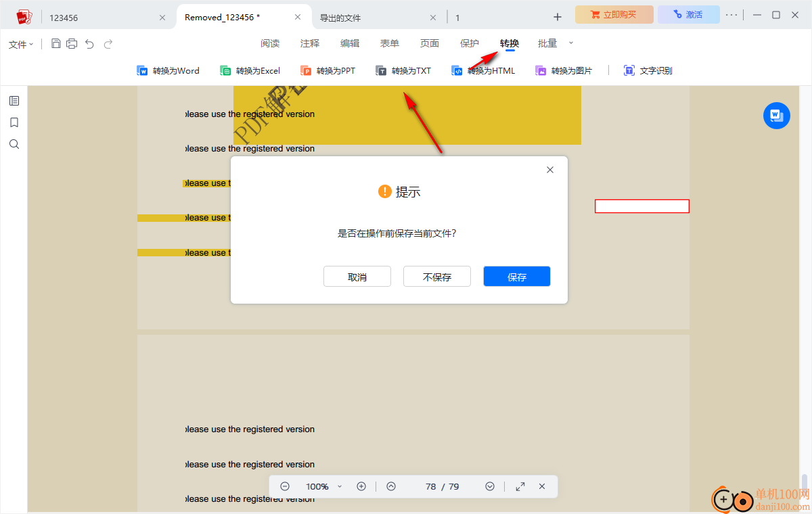812x514 pixels.
Task: Go to next page with down arrow
Action: point(490,486)
